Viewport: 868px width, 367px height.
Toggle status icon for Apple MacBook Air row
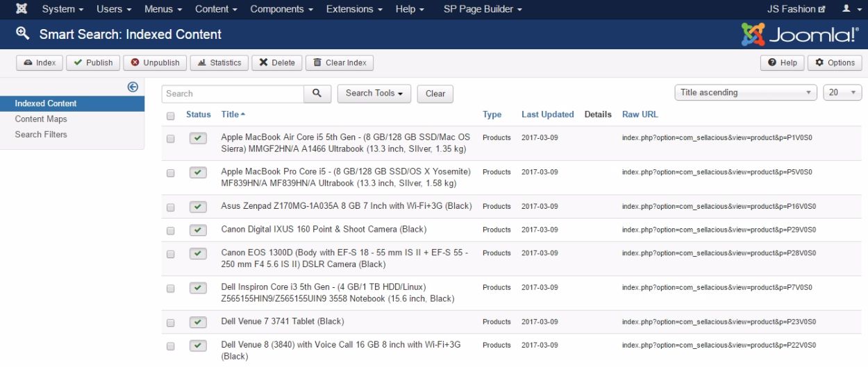click(x=198, y=139)
